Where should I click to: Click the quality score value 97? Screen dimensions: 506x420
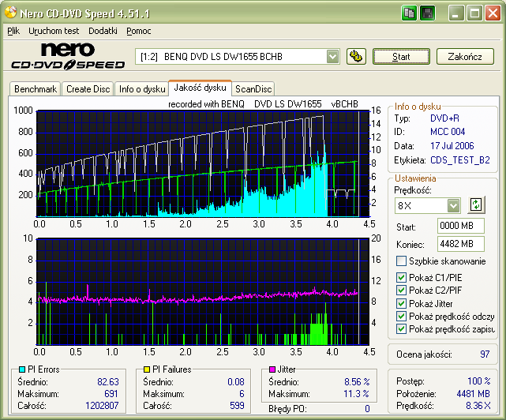(485, 354)
